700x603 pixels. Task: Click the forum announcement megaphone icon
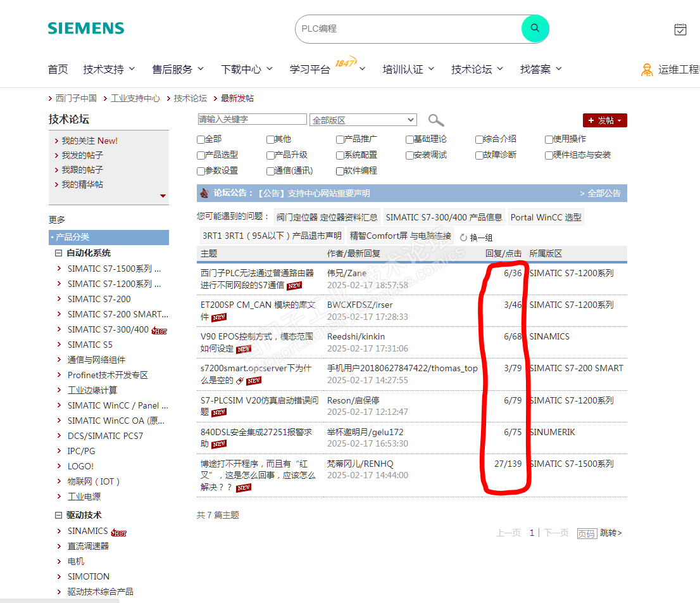point(204,193)
